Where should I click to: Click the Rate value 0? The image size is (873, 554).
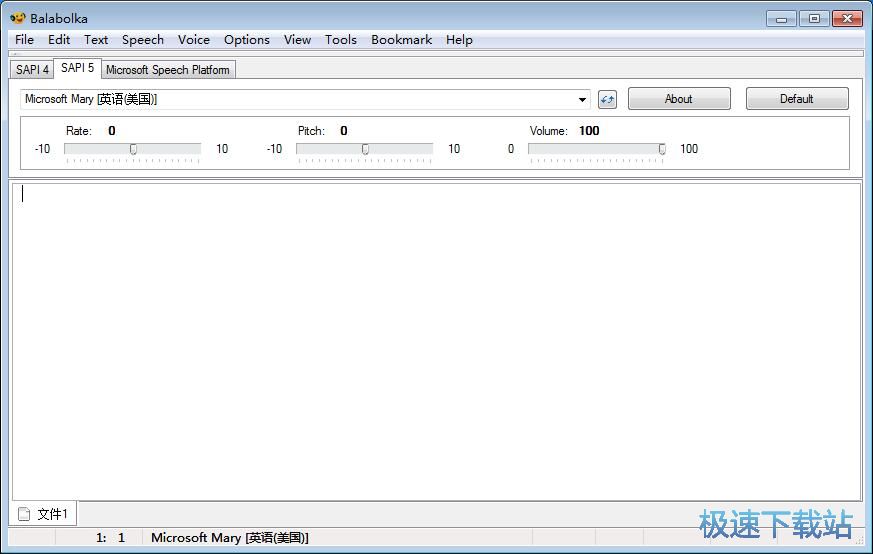pyautogui.click(x=112, y=131)
